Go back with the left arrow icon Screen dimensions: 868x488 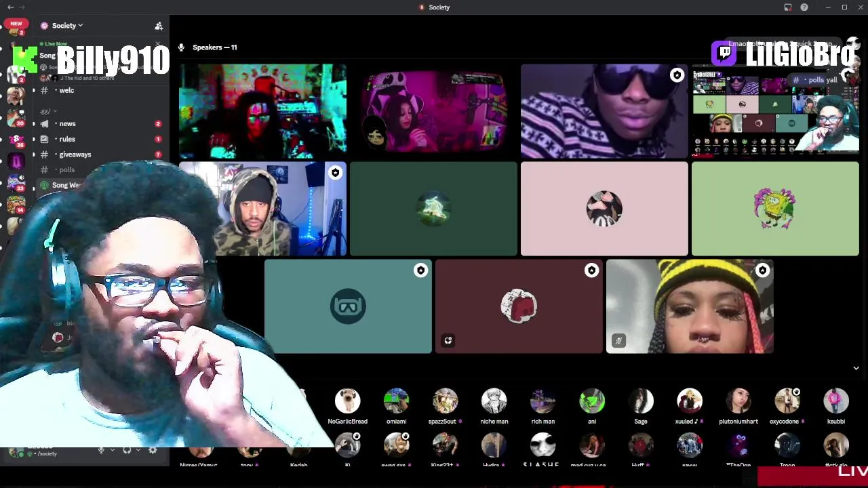tap(10, 7)
